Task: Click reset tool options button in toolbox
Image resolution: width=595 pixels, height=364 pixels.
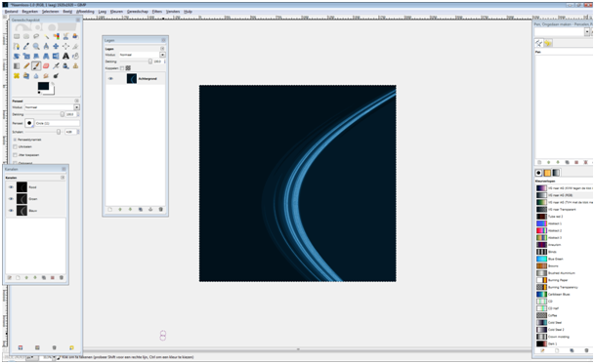Action: 71,347
